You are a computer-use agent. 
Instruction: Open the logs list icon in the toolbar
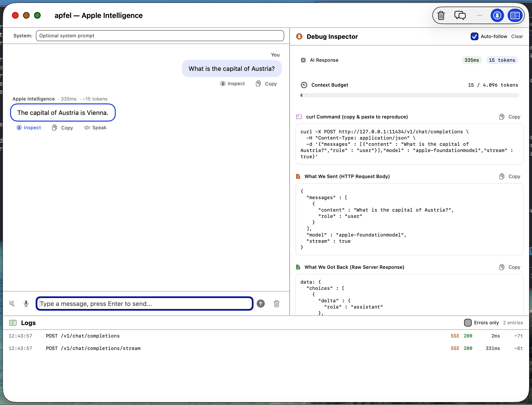pyautogui.click(x=515, y=15)
